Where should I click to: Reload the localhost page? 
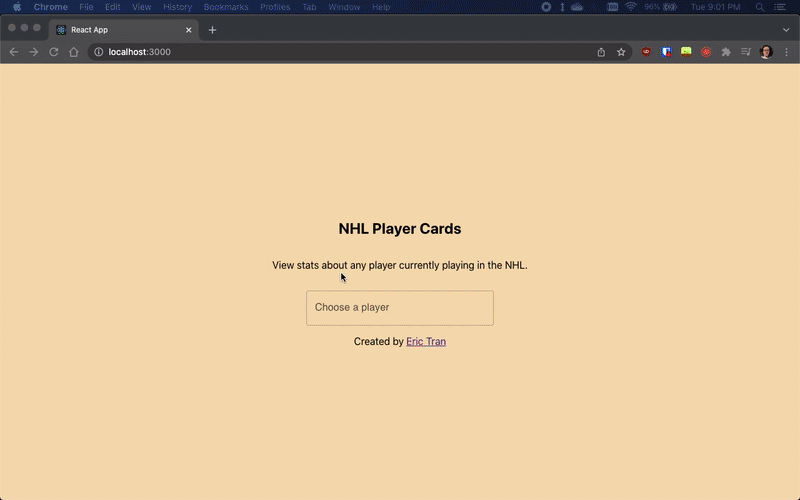click(54, 52)
